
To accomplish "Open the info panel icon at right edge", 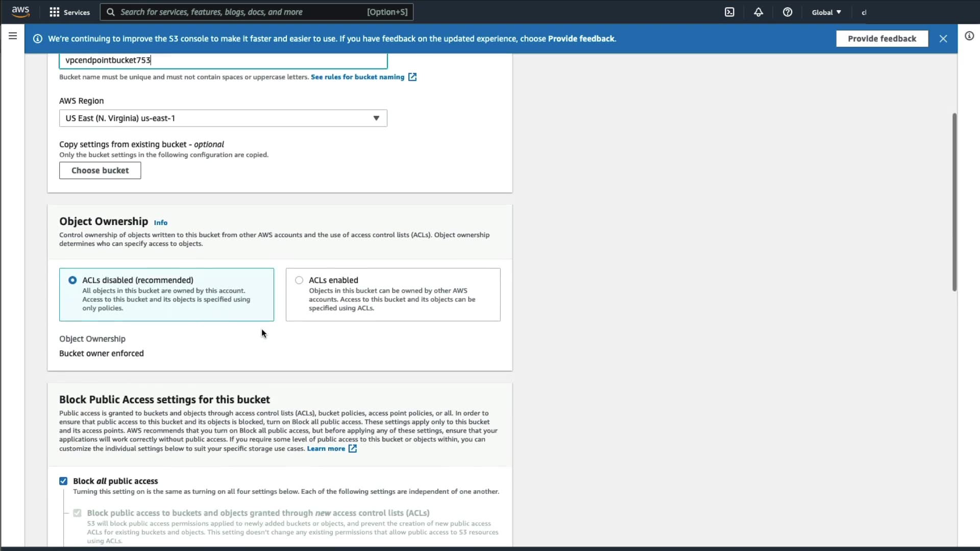I will point(969,36).
